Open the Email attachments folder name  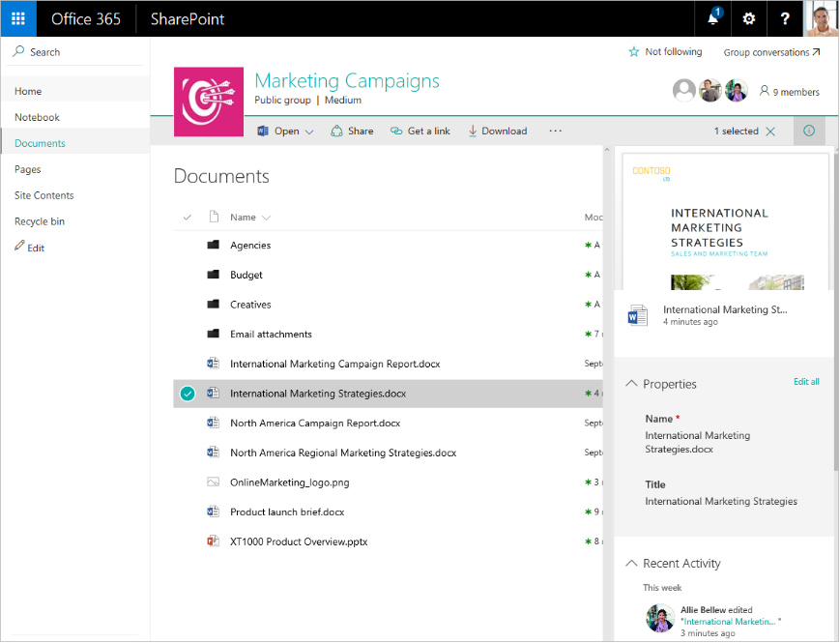(271, 334)
